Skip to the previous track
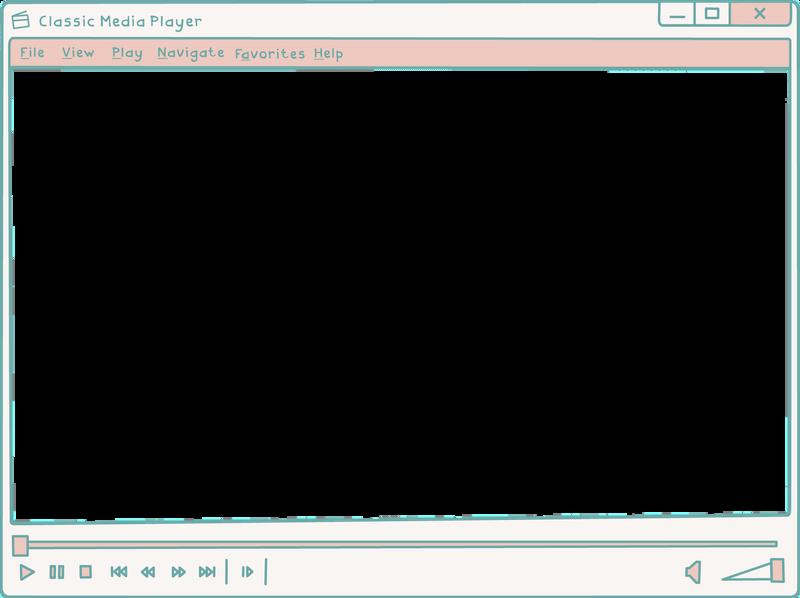 click(119, 571)
